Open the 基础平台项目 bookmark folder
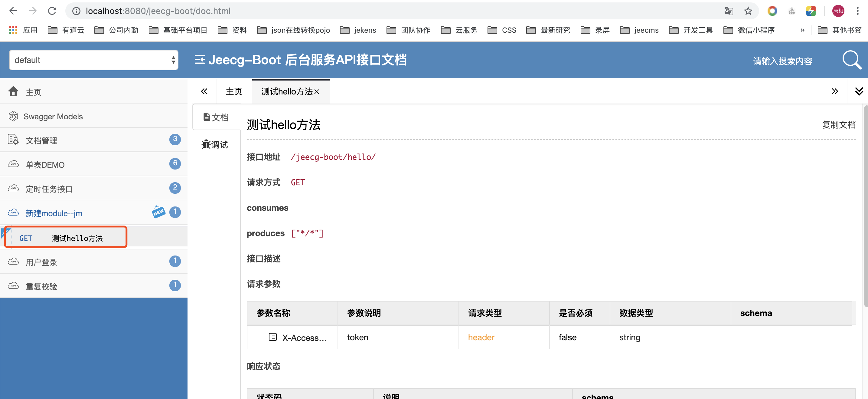 tap(178, 30)
